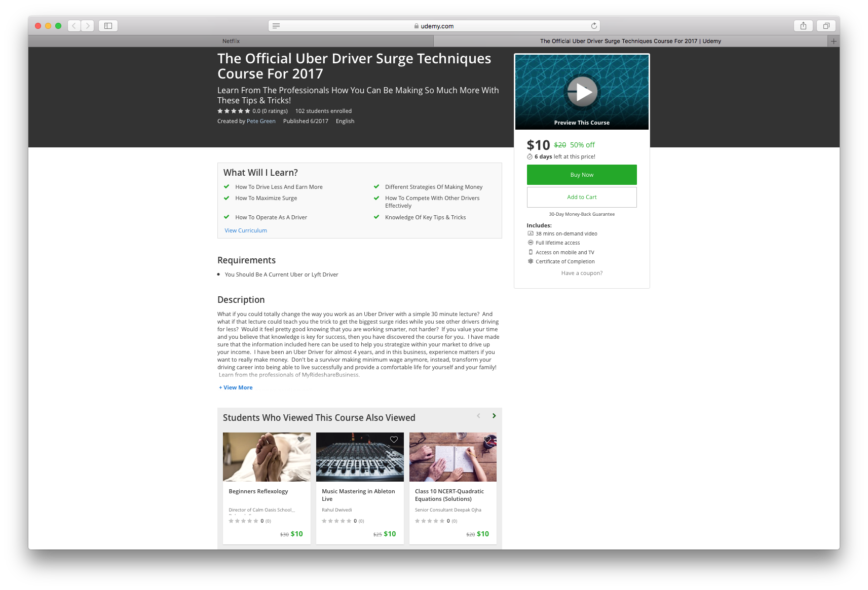
Task: Click the '50% off' discount label
Action: click(582, 145)
